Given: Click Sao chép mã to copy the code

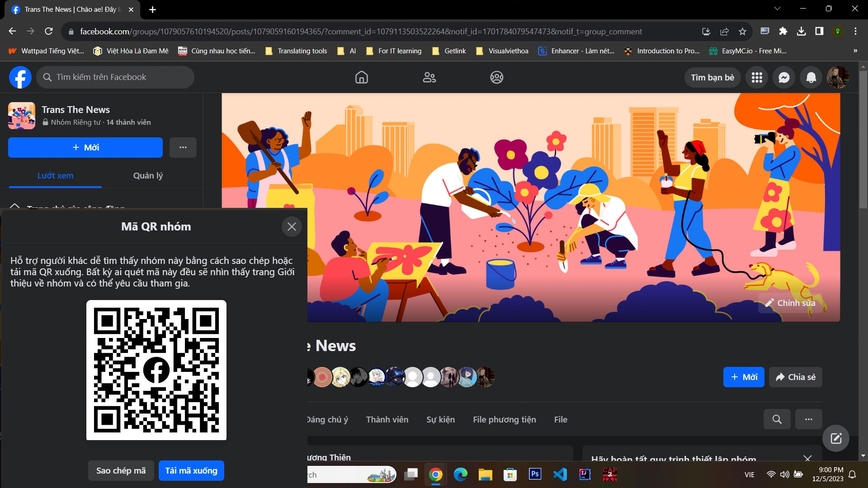Looking at the screenshot, I should [121, 470].
